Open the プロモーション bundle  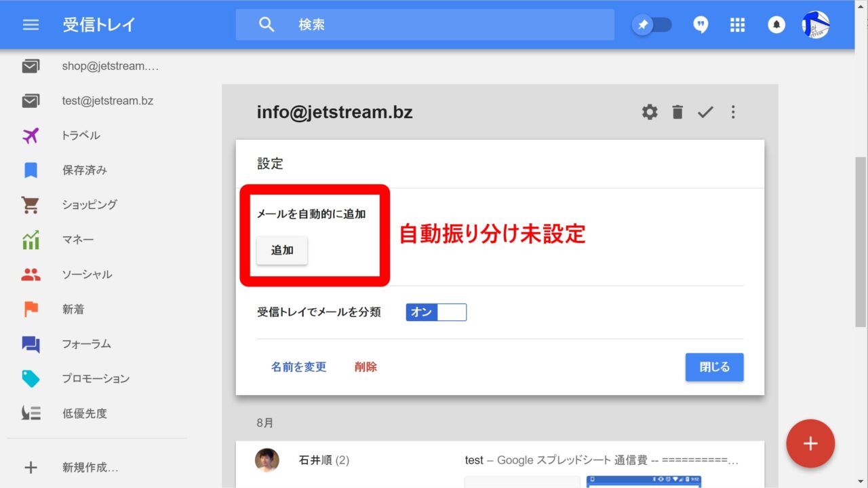(x=96, y=379)
